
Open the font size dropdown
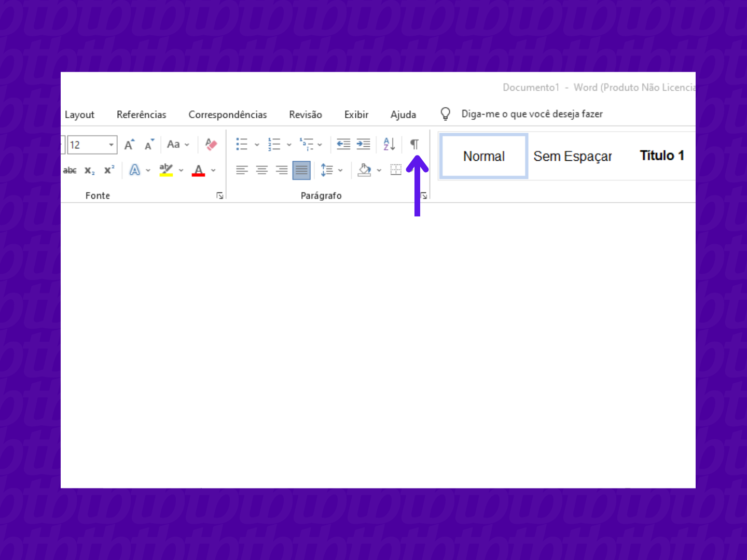[x=111, y=145]
